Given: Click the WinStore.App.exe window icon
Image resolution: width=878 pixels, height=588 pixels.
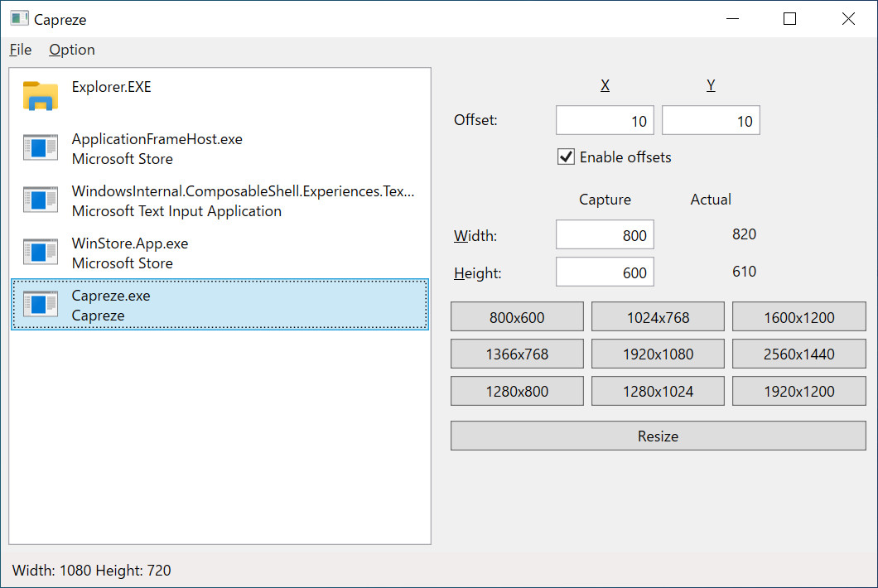Looking at the screenshot, I should [41, 252].
